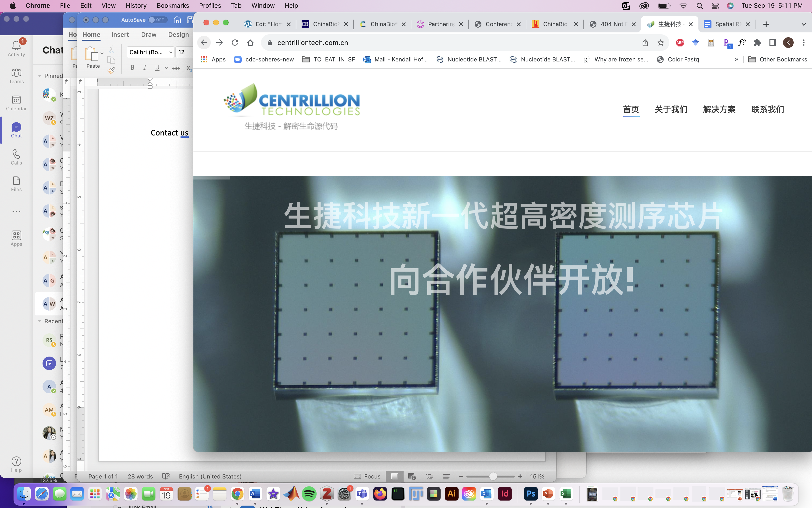Open Word home icon in title bar
812x508 pixels.
(177, 20)
